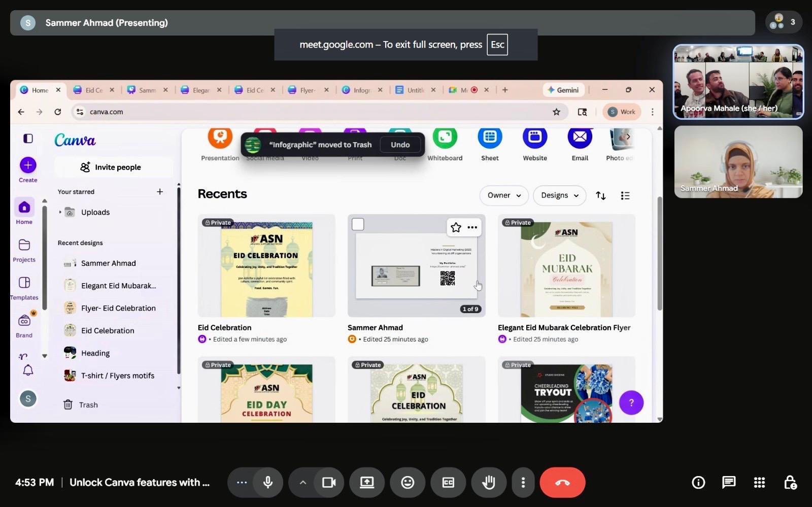Viewport: 812px width, 507px height.
Task: Toggle Meet closed captions
Action: click(448, 482)
